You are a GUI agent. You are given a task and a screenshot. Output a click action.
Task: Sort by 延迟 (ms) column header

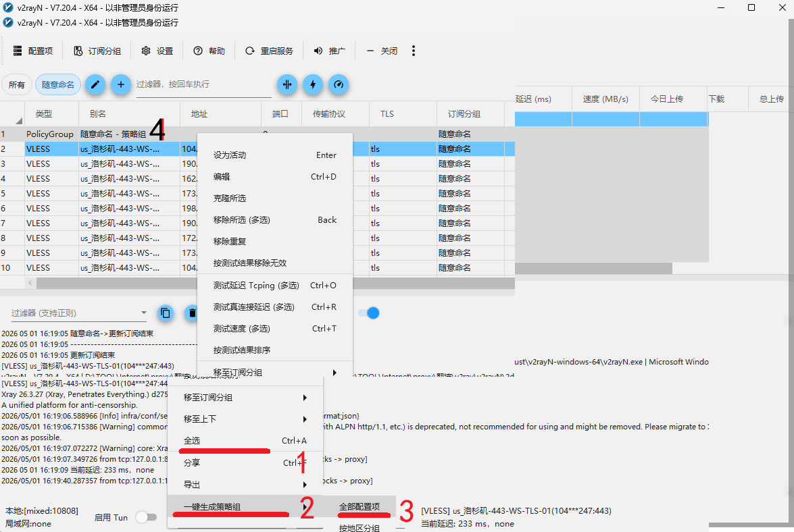[x=543, y=99]
